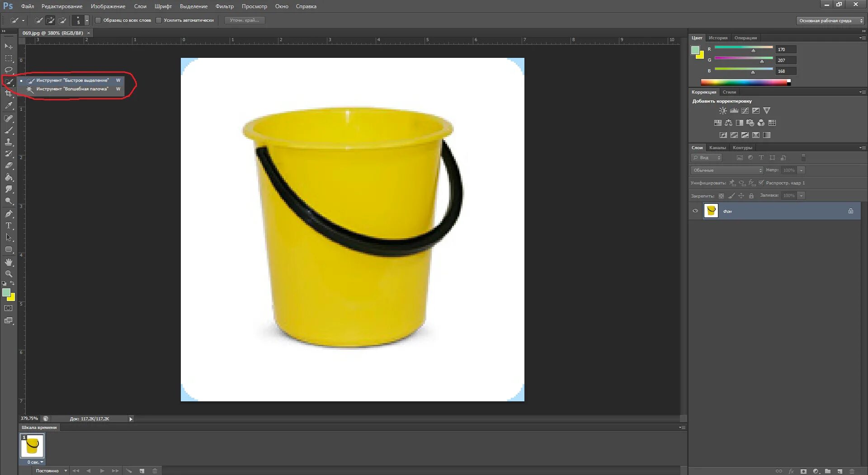The height and width of the screenshot is (475, 868).
Task: Toggle "Распростр. кадр 1" checkbox
Action: click(x=761, y=183)
